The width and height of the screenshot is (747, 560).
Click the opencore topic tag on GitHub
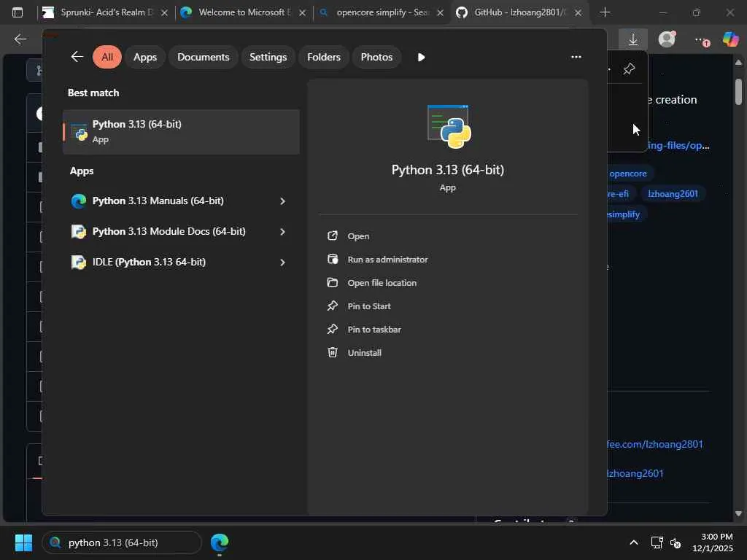click(628, 174)
